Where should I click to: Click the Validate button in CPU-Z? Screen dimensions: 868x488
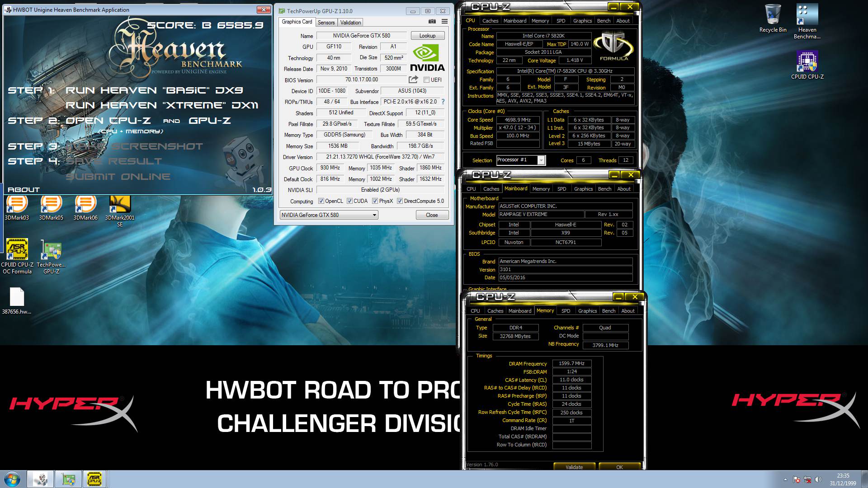pyautogui.click(x=574, y=467)
